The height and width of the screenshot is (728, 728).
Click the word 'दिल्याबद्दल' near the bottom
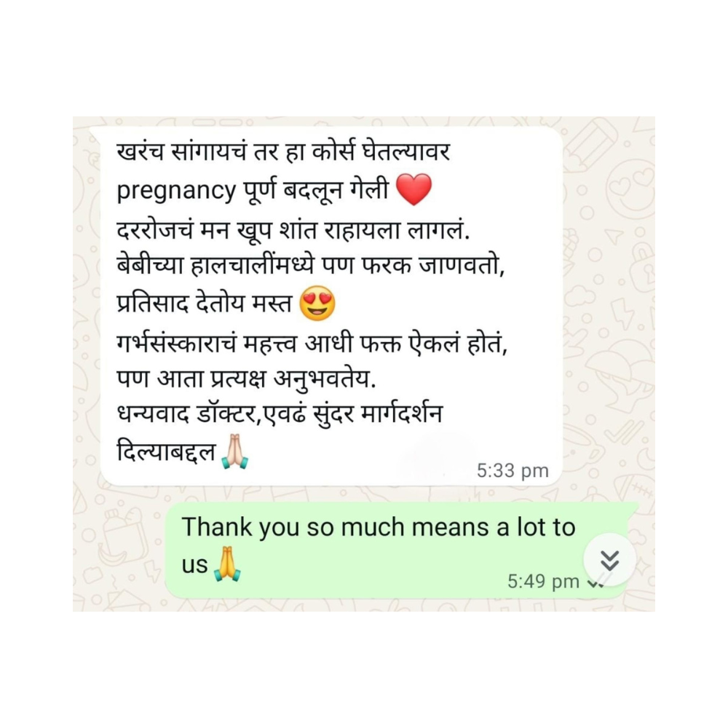(166, 451)
